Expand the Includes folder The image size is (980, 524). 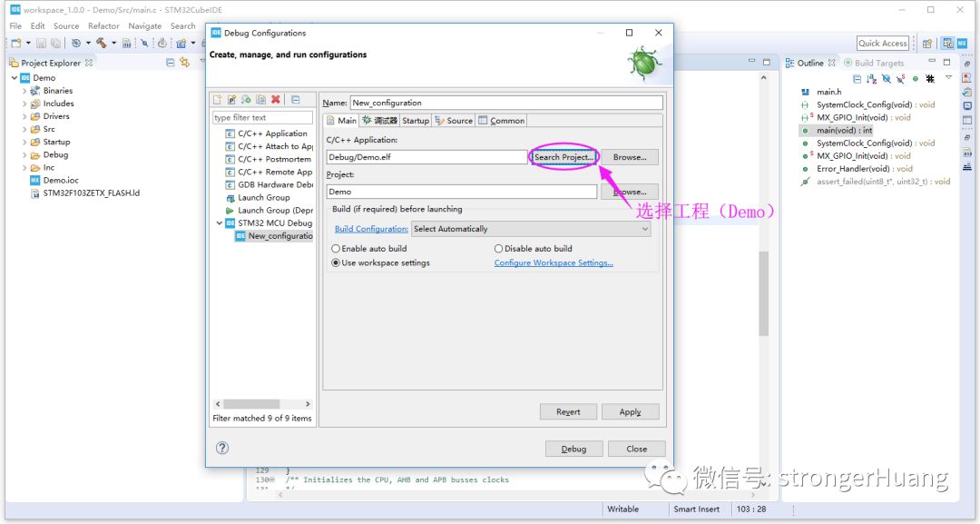[x=24, y=104]
